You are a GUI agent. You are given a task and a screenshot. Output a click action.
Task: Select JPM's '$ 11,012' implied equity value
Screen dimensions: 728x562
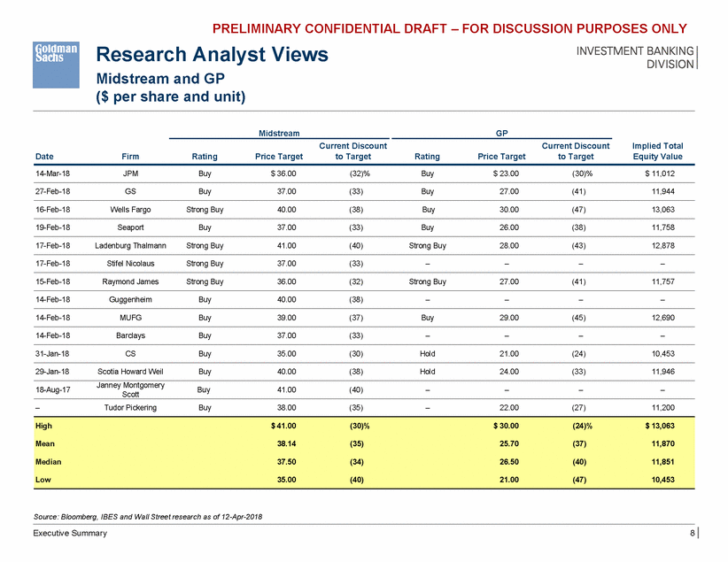[x=660, y=173]
